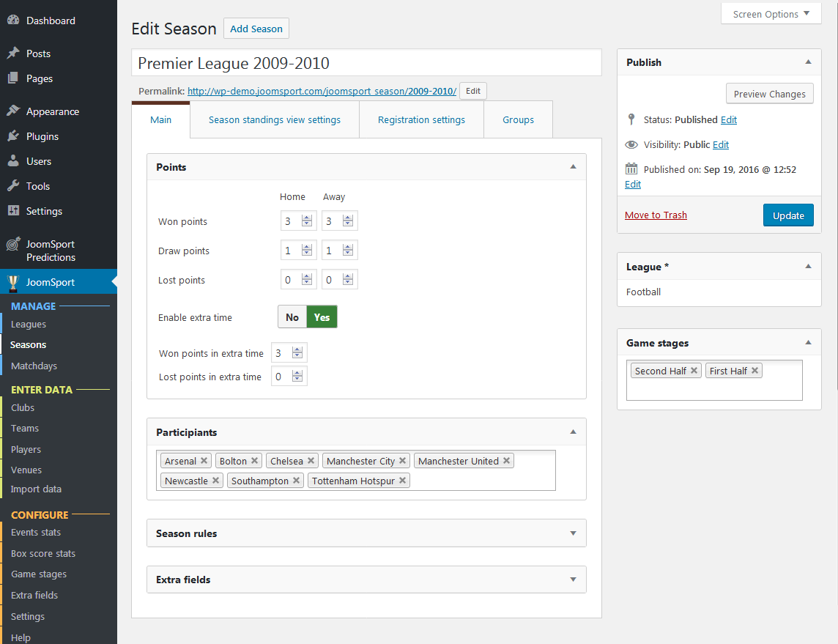The width and height of the screenshot is (838, 644).
Task: Click the Tools wrench icon
Action: coord(13,186)
